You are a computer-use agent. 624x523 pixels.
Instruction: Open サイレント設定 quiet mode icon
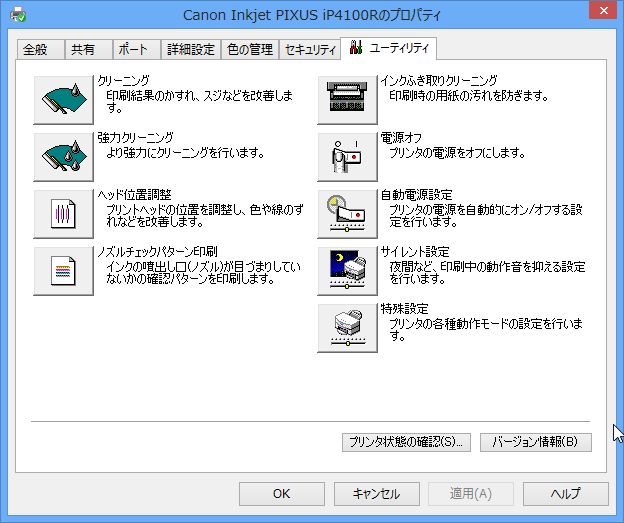coord(347,271)
